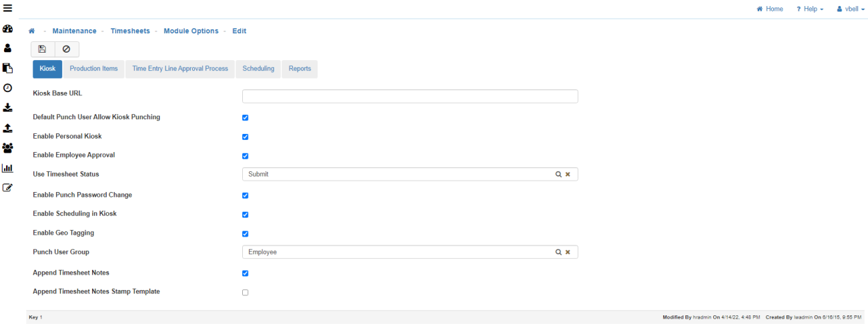Viewport: 868px width, 328px height.
Task: Open the user group sidebar icon
Action: tap(8, 148)
